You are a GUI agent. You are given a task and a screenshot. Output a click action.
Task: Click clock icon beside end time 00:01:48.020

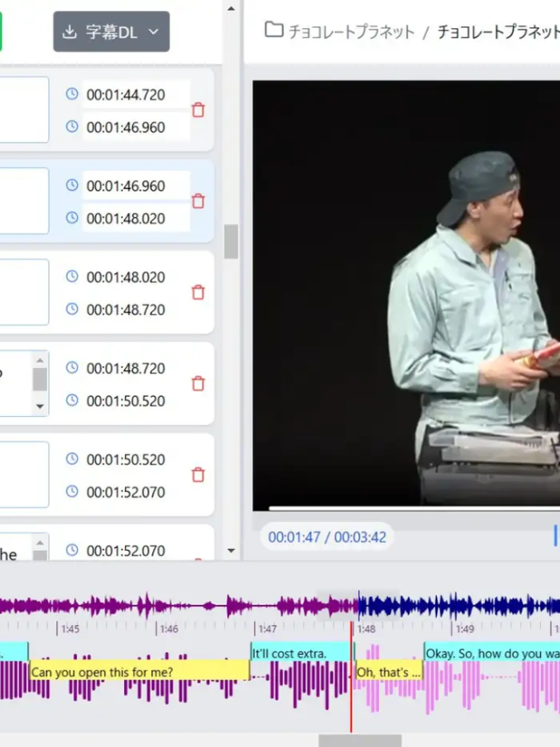point(72,218)
